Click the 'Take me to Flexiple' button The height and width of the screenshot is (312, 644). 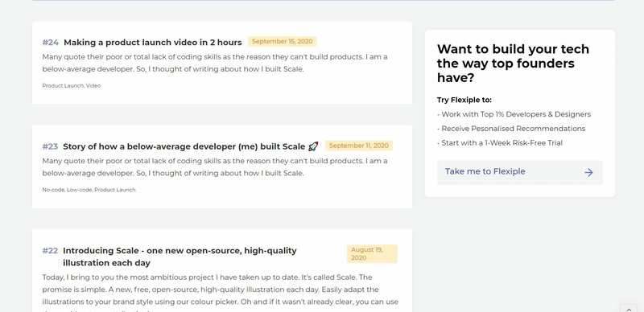pos(519,172)
